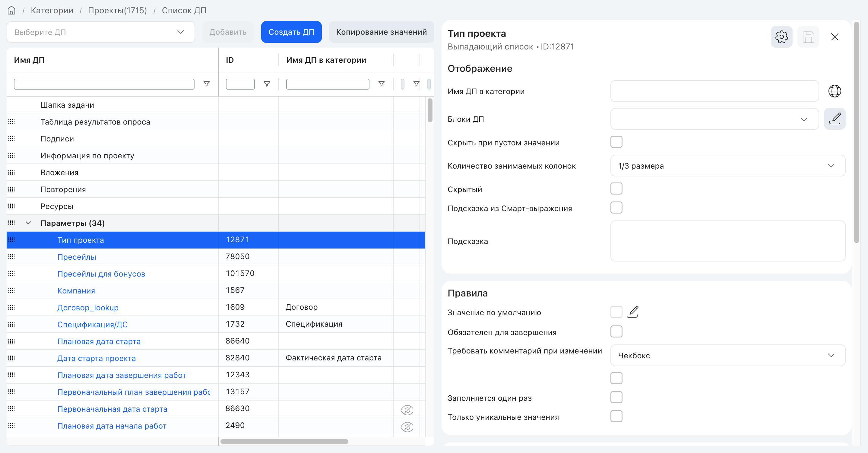
Task: Click the Создать ДП button
Action: pyautogui.click(x=291, y=32)
